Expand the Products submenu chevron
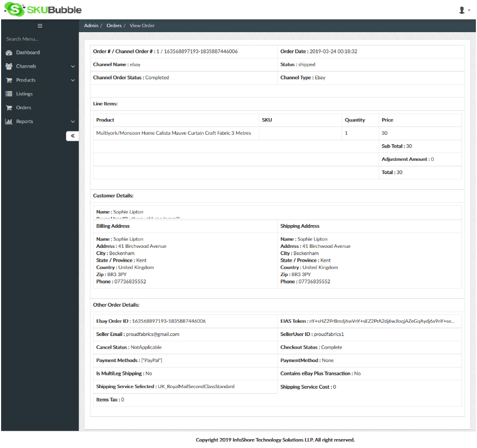The width and height of the screenshot is (477, 448). (x=73, y=80)
